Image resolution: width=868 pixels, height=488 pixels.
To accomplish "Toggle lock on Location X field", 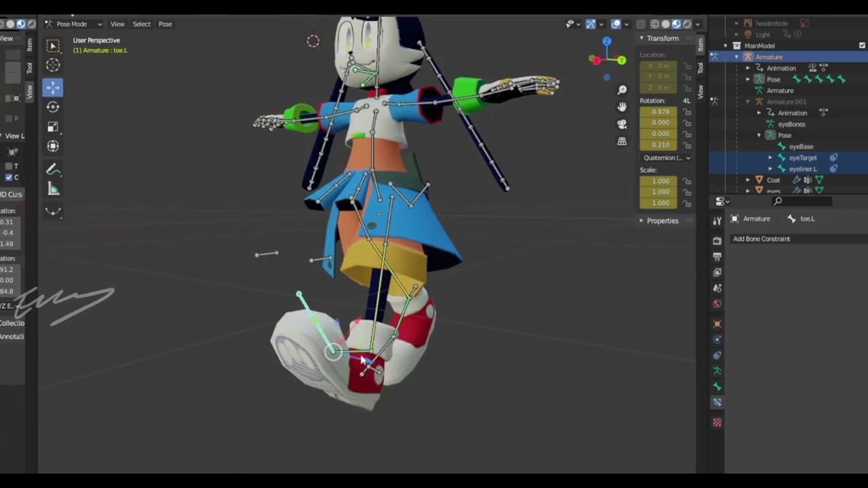I will 687,66.
